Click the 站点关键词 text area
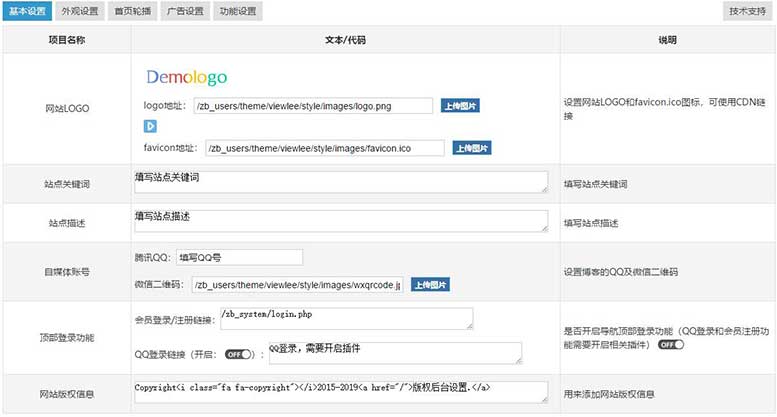The height and width of the screenshot is (417, 777). (x=340, y=181)
